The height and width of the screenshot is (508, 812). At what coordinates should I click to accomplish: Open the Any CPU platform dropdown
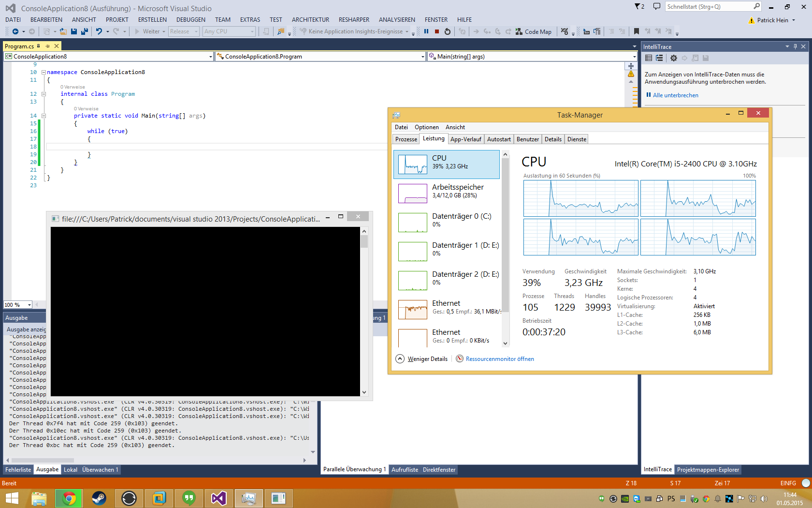pyautogui.click(x=229, y=31)
